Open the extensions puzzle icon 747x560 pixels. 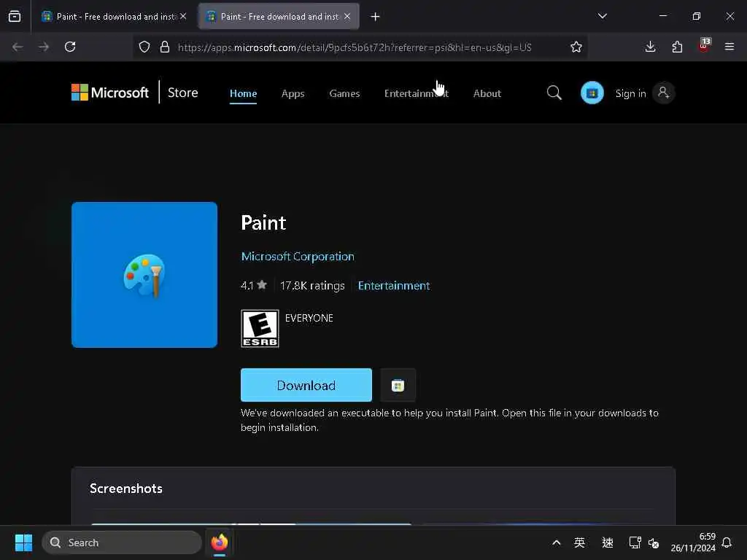677,47
